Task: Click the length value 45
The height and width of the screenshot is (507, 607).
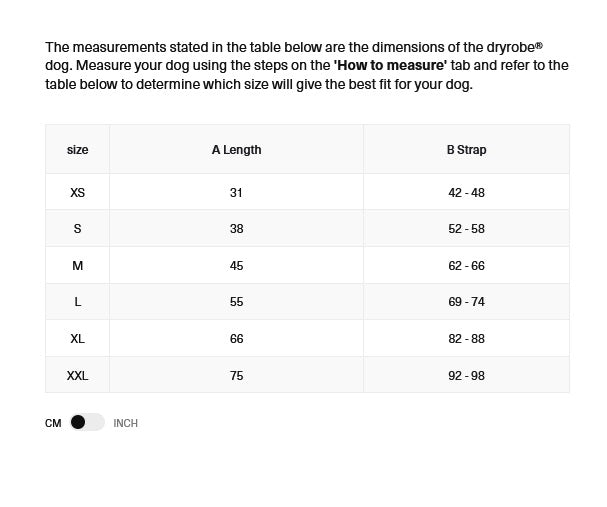Action: tap(236, 266)
